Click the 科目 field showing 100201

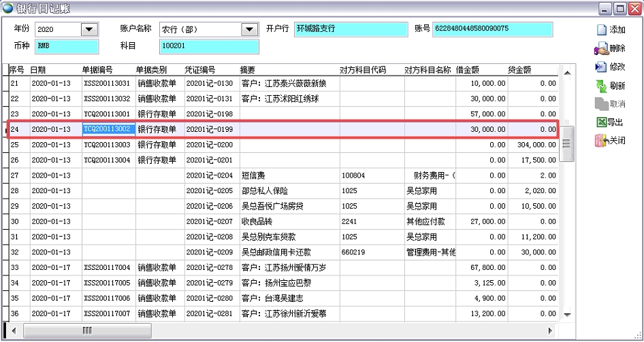pyautogui.click(x=209, y=46)
